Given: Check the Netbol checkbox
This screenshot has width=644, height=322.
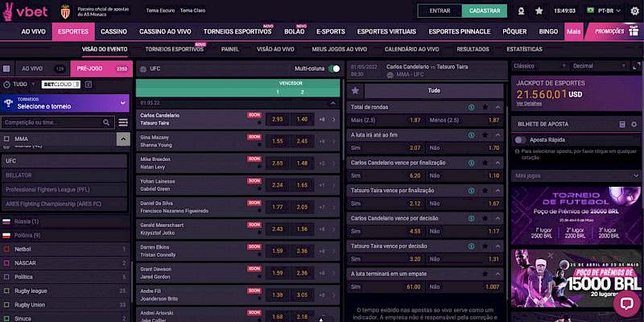Looking at the screenshot, I should pos(6,250).
